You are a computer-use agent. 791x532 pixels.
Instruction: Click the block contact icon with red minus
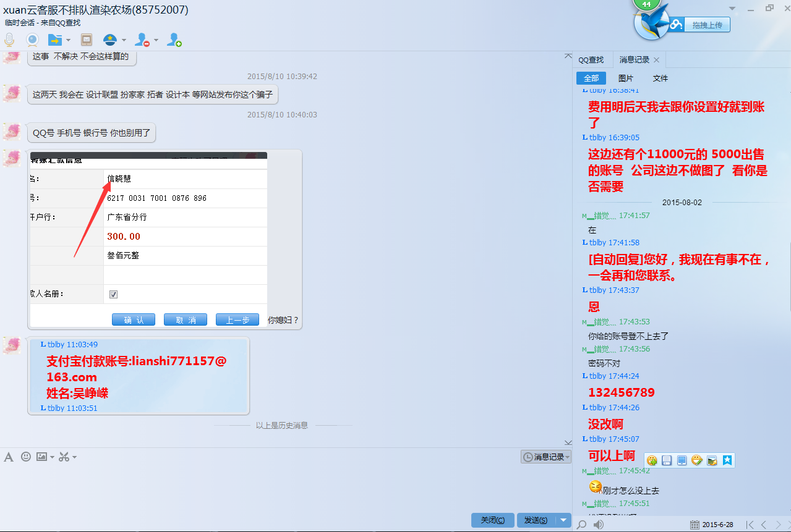(x=142, y=40)
